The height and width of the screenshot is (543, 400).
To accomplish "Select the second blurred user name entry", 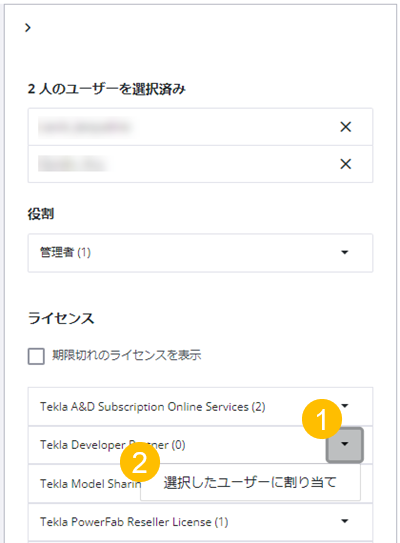I will point(72,164).
